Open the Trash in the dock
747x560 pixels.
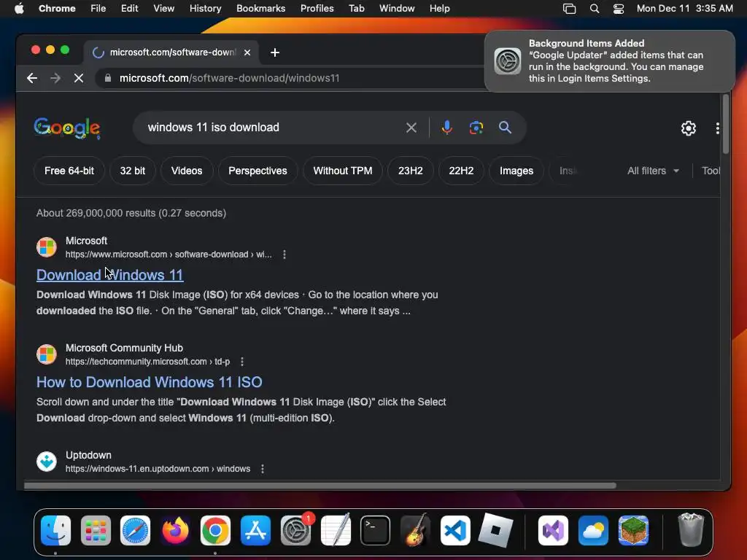(x=691, y=531)
